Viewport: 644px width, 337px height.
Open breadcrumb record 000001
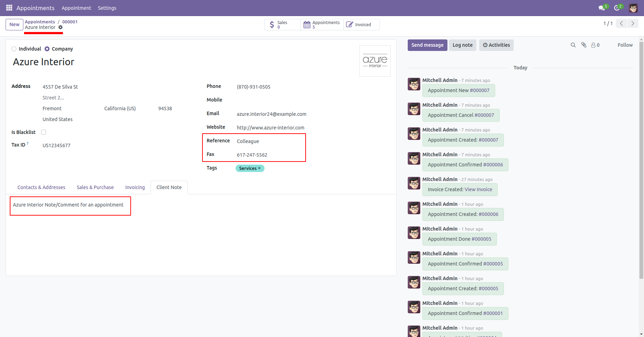tap(70, 22)
